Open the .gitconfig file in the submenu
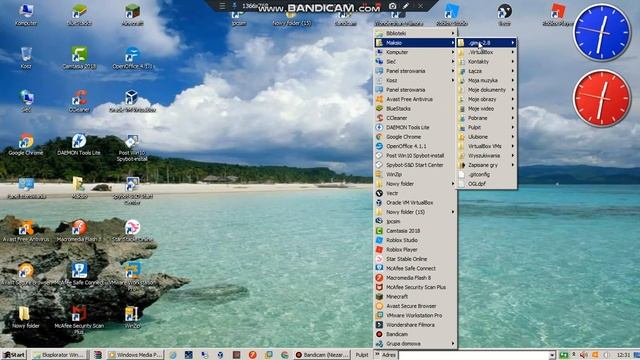Screen dimensions: 640x360 pos(487,174)
